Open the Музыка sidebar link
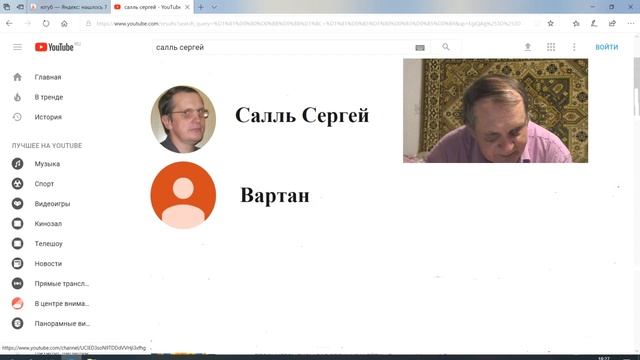The width and height of the screenshot is (640, 360). pos(47,164)
